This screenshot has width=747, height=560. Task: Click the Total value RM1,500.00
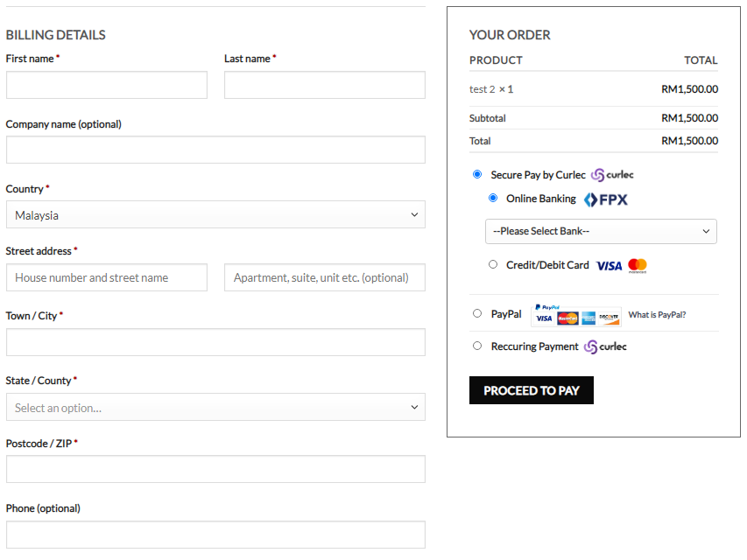689,141
